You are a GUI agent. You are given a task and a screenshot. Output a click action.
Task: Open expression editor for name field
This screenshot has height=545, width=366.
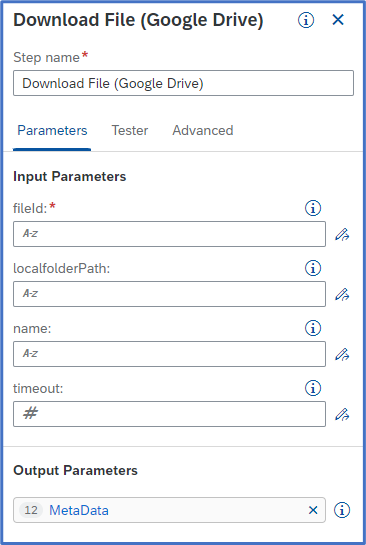pyautogui.click(x=342, y=354)
